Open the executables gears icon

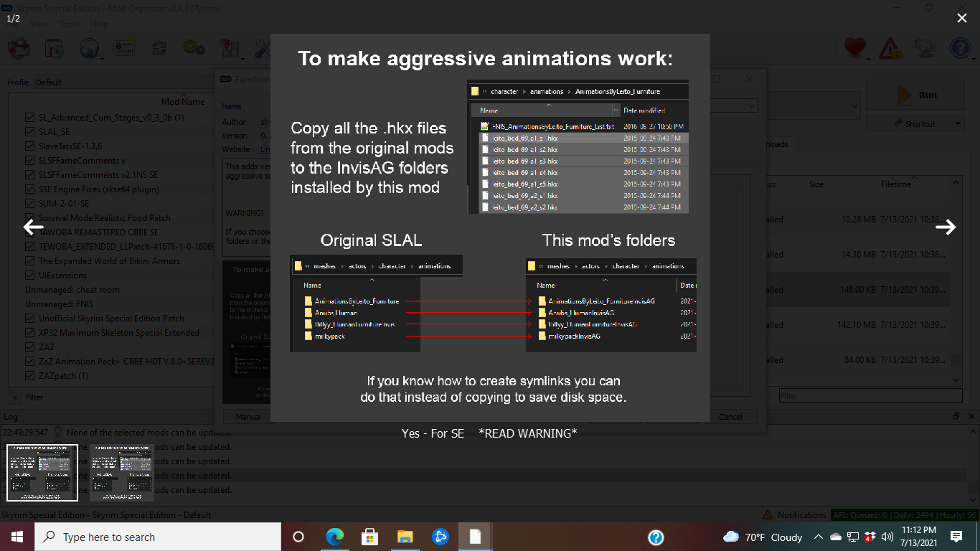tap(193, 48)
